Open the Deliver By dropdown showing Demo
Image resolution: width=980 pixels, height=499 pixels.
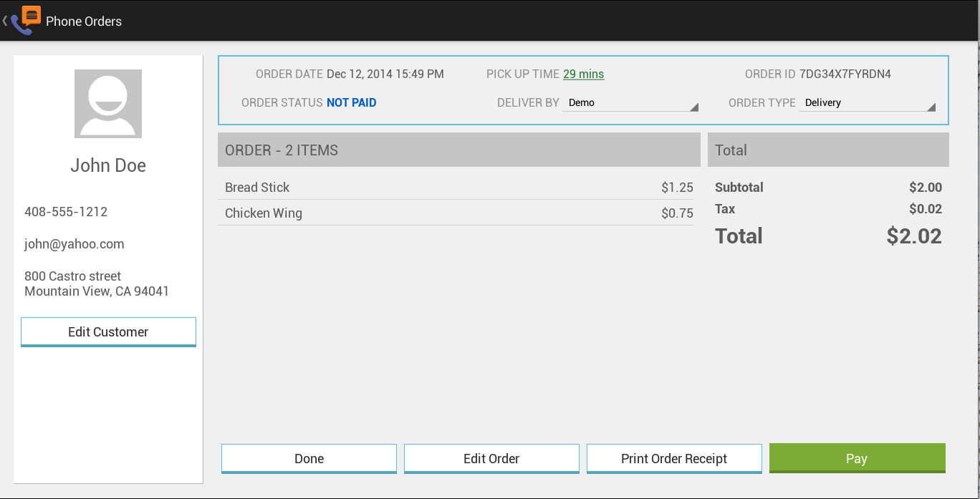(x=630, y=103)
